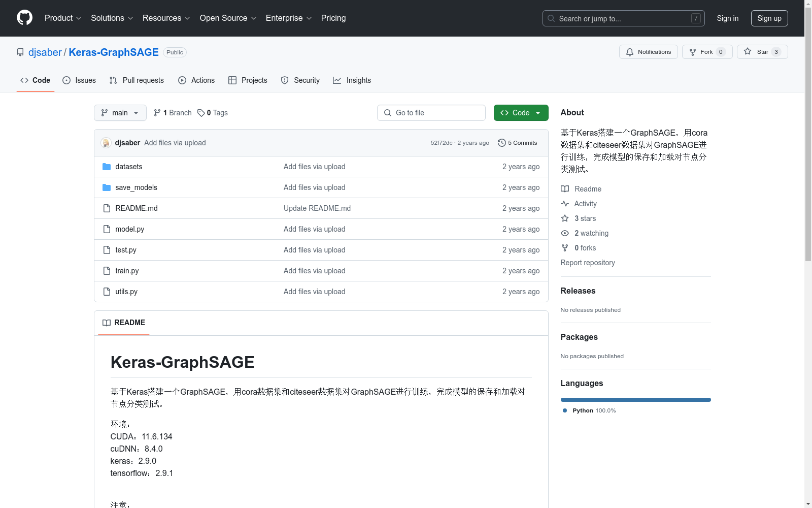Image resolution: width=812 pixels, height=508 pixels.
Task: Open the utils.py file name
Action: pyautogui.click(x=126, y=292)
